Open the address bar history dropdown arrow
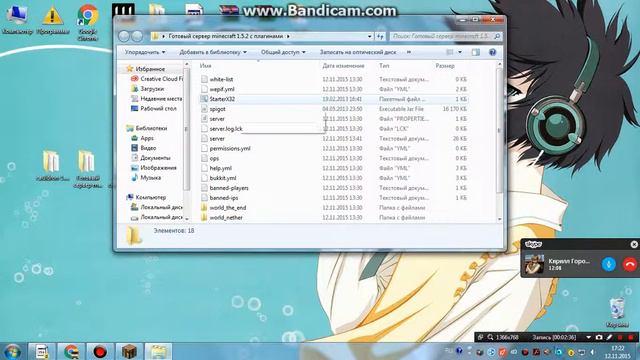640x360 pixels. pos(369,36)
